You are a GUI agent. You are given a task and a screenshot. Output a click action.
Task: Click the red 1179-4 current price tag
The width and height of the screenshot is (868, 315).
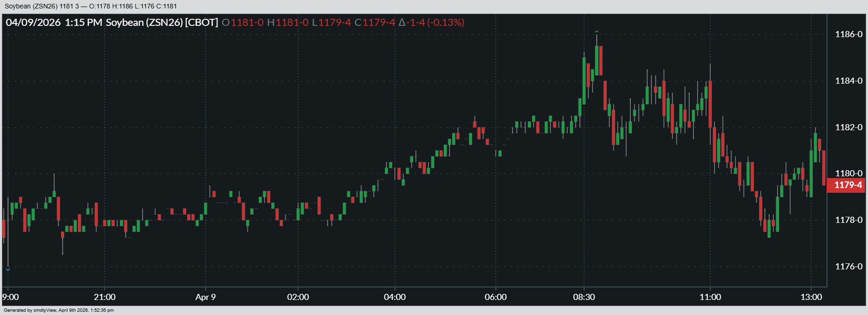[x=846, y=185]
